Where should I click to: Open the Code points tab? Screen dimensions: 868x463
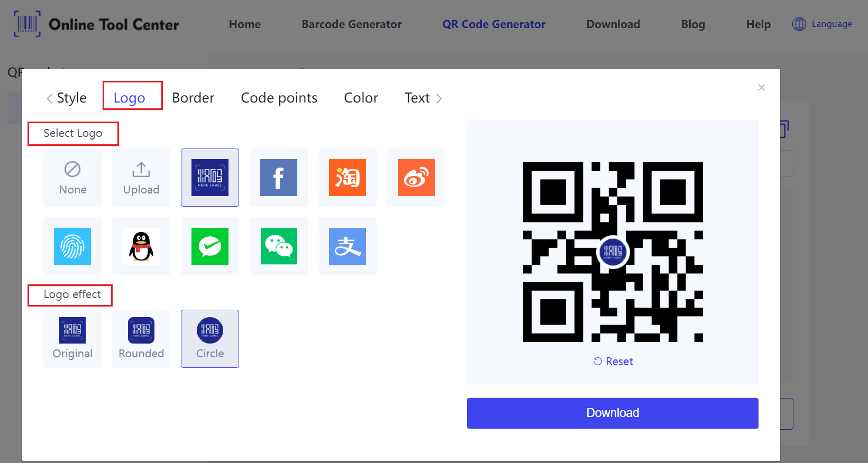click(279, 98)
